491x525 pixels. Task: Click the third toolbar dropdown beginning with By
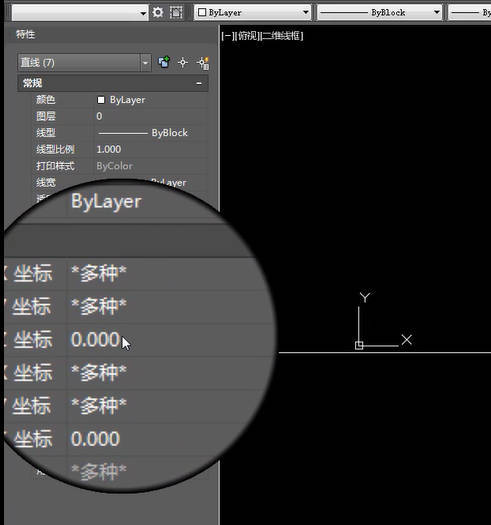pyautogui.click(x=470, y=13)
